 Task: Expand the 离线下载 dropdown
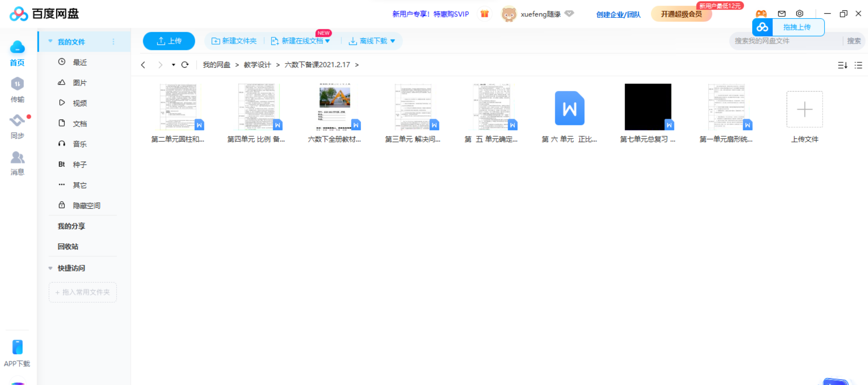coord(393,41)
